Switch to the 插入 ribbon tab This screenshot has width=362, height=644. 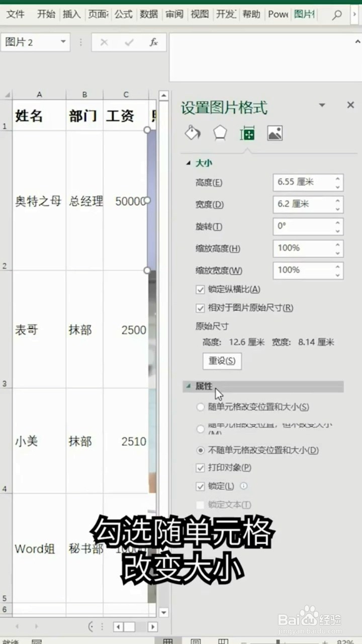click(x=71, y=14)
